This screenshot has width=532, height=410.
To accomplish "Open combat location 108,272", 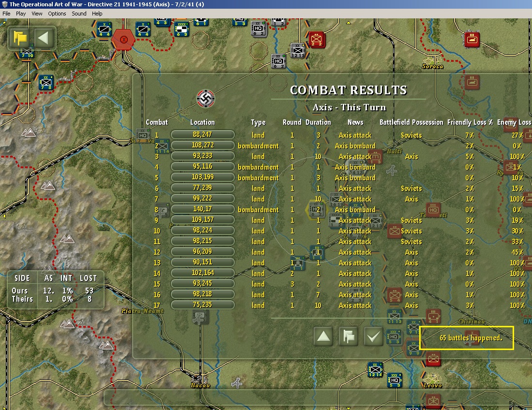I will click(x=202, y=146).
